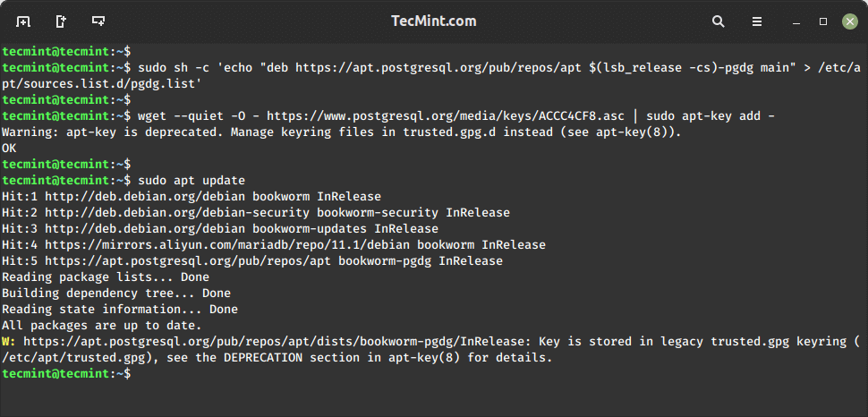The width and height of the screenshot is (868, 417).
Task: Click the page-with-plus icon in the title bar
Action: [61, 21]
